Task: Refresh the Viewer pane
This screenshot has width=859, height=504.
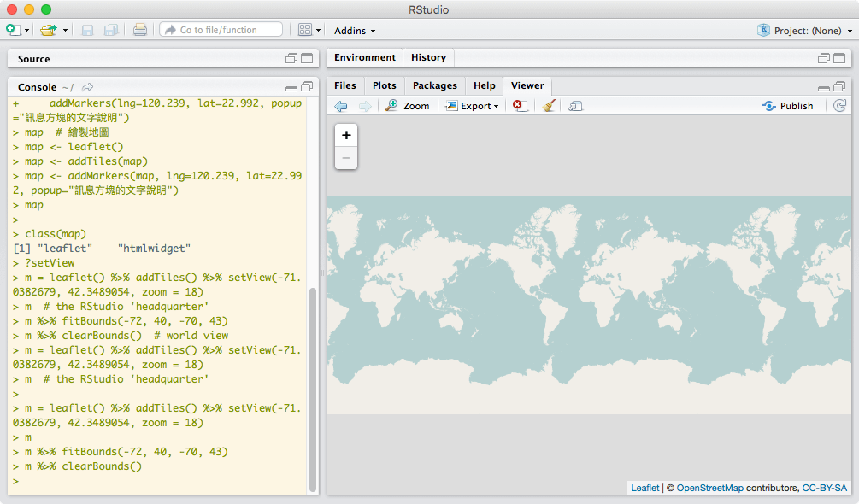Action: point(839,106)
